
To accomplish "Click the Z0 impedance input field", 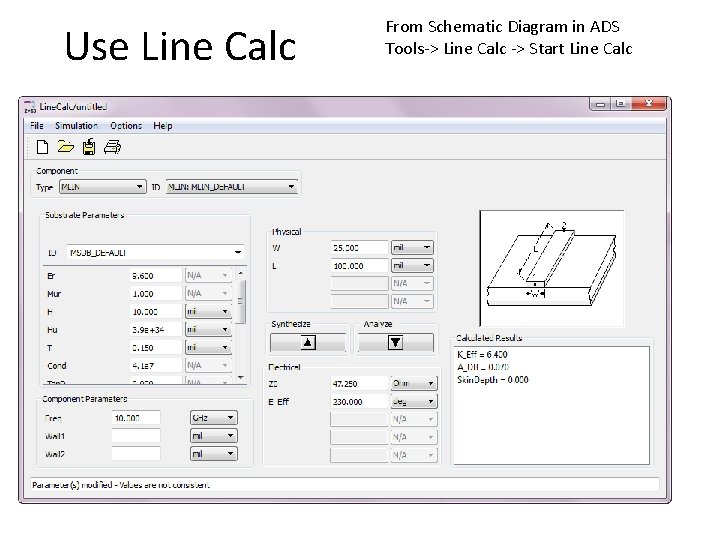I will tap(359, 383).
